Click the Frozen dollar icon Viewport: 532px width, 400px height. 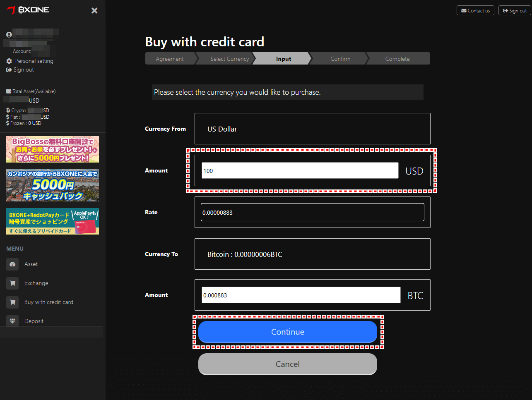coord(8,123)
